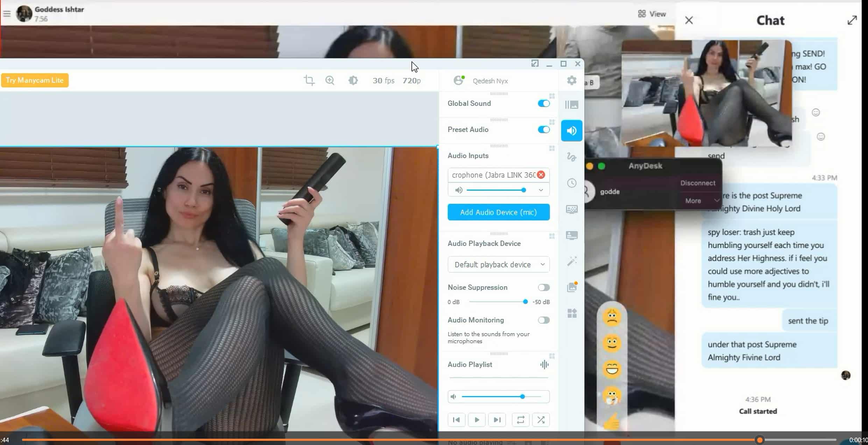Screen dimensions: 868x445
Task: Mute the audio playlist volume icon
Action: [453, 397]
